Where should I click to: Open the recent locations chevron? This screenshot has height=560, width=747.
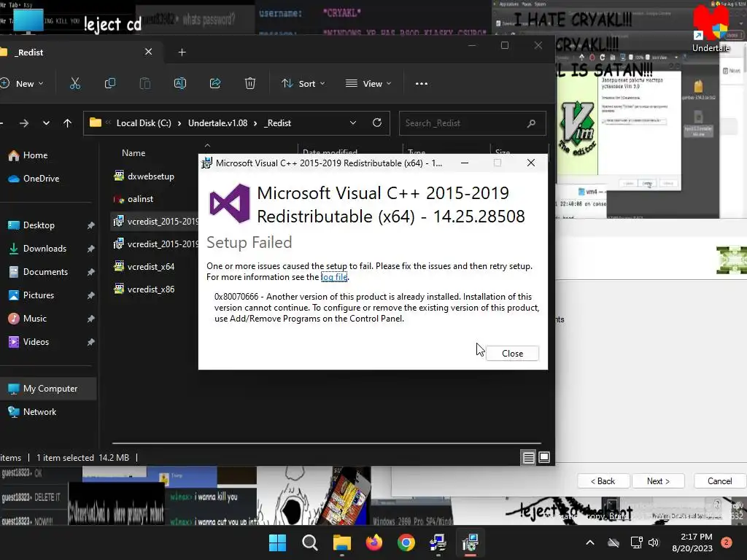[46, 123]
